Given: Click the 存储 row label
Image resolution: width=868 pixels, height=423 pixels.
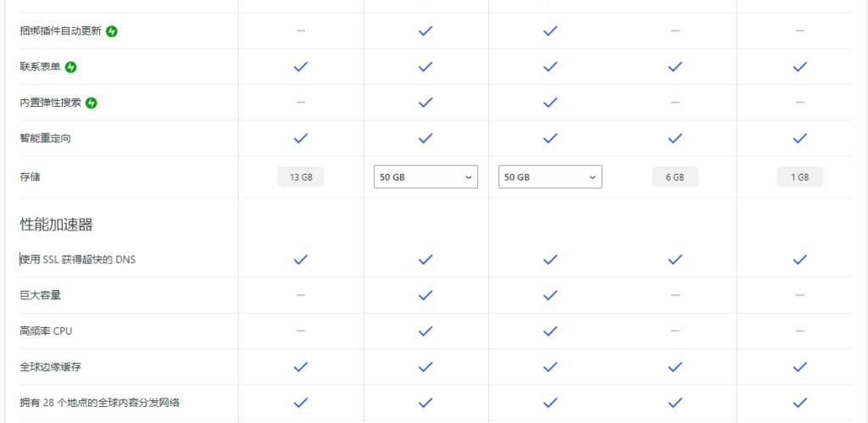Looking at the screenshot, I should (x=30, y=177).
